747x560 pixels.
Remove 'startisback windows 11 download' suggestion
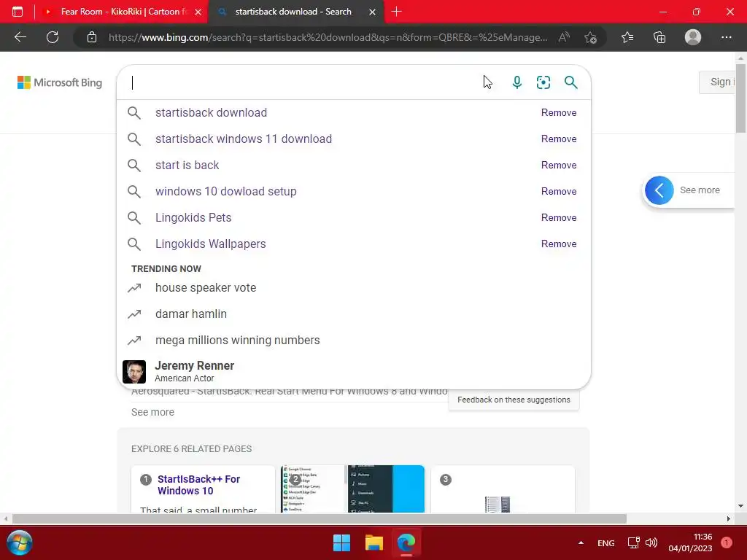coord(559,139)
